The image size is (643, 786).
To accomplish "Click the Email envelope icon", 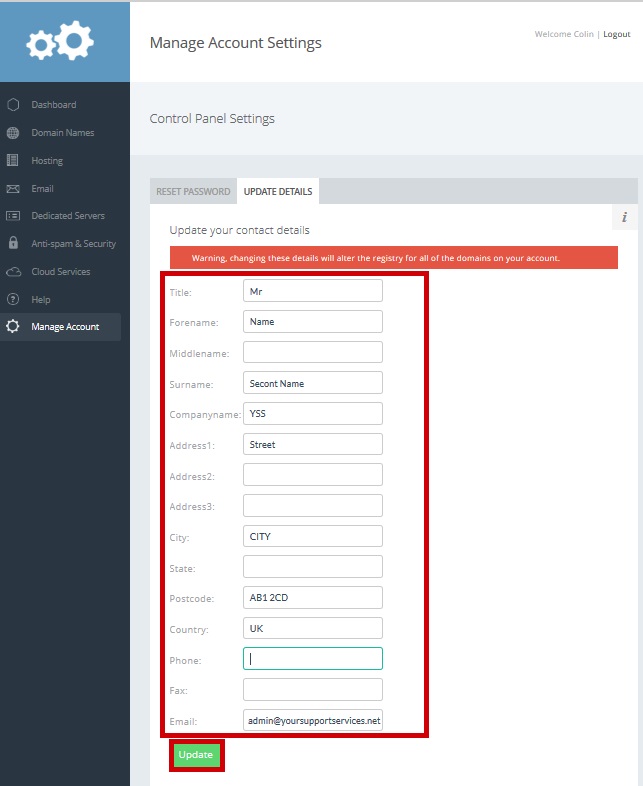I will pyautogui.click(x=13, y=189).
